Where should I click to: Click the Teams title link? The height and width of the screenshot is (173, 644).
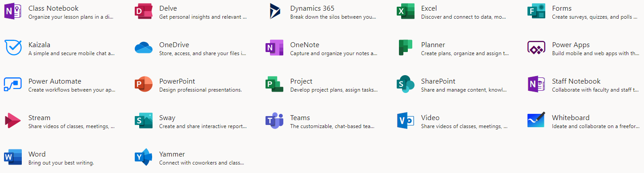tap(300, 117)
